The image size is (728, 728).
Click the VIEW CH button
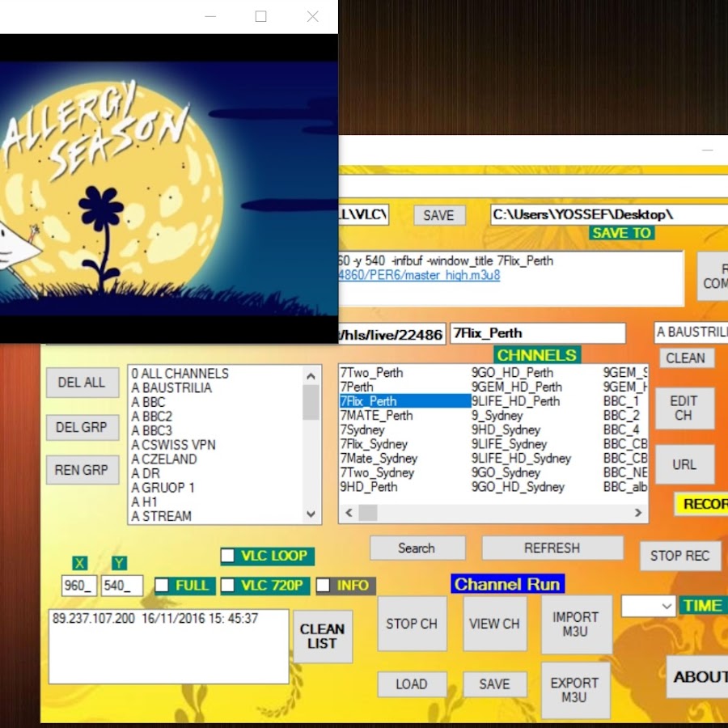click(494, 624)
